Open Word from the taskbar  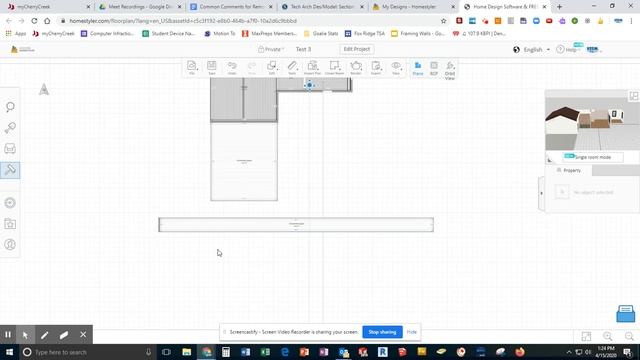tap(245, 352)
